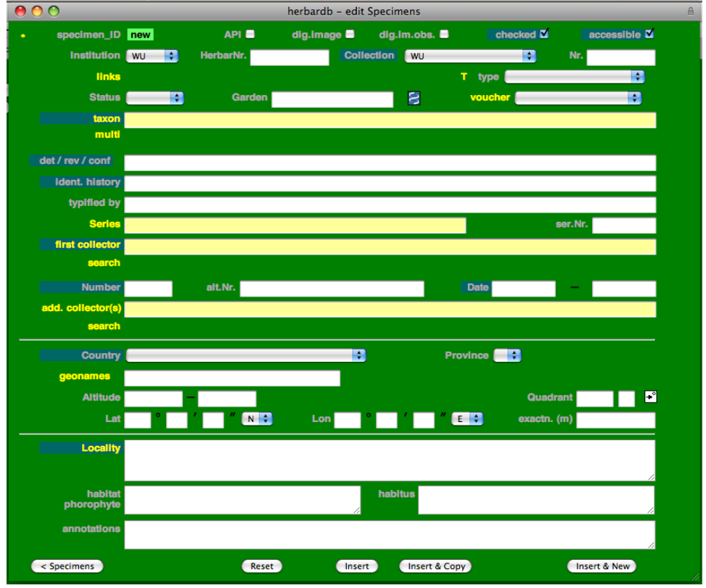Screen dimensions: 706x588
Task: Change the latitude N hemisphere selector
Action: 257,419
